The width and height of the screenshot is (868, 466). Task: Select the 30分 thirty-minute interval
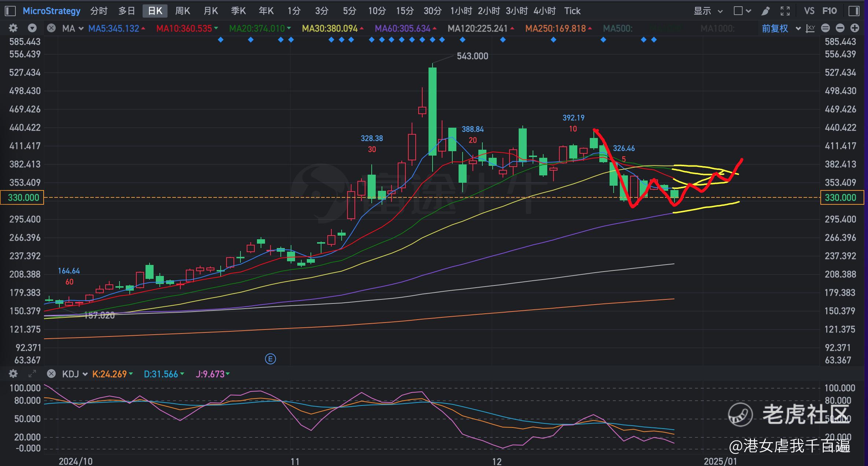(433, 11)
